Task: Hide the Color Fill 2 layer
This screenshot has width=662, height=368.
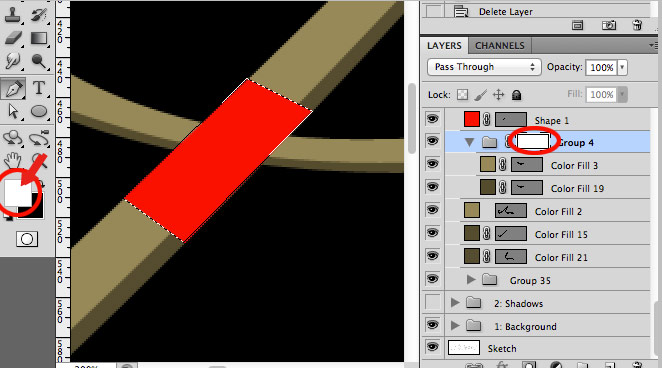Action: tap(432, 210)
